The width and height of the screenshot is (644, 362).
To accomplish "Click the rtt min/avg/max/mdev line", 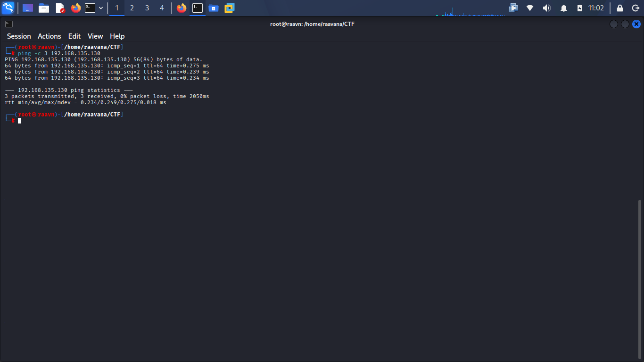I will pyautogui.click(x=85, y=102).
